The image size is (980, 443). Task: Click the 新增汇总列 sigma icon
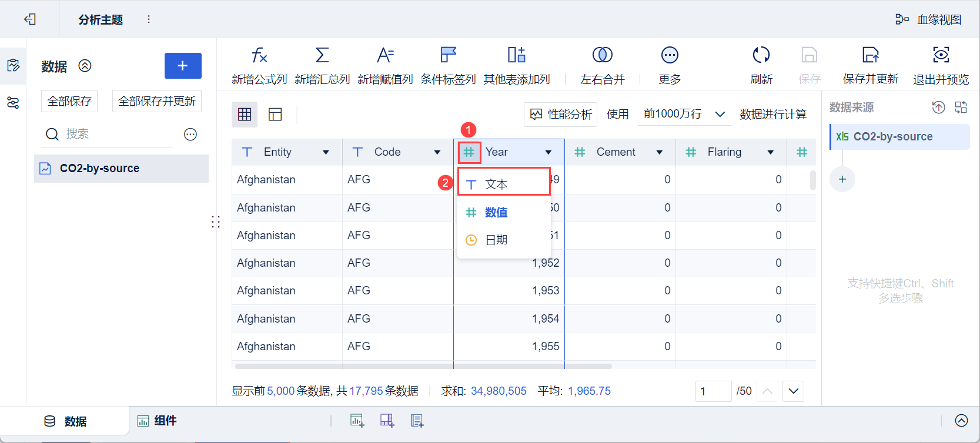pos(322,56)
